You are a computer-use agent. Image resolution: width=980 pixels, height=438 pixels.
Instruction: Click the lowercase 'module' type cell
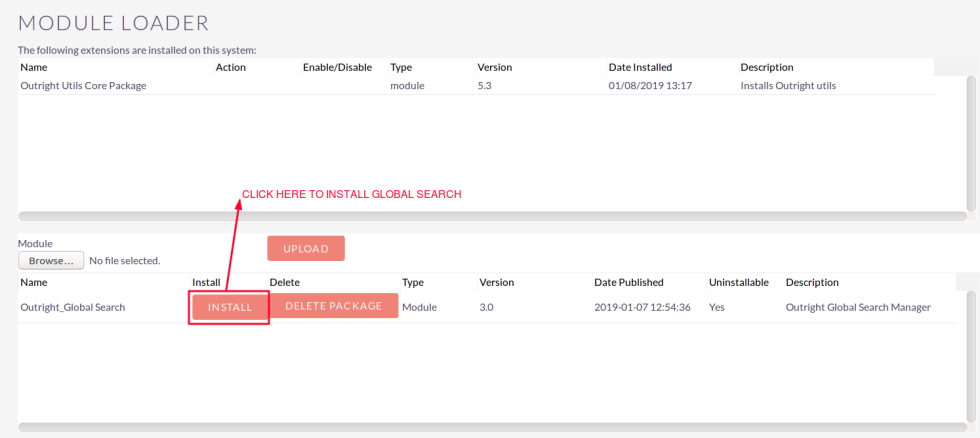(408, 86)
